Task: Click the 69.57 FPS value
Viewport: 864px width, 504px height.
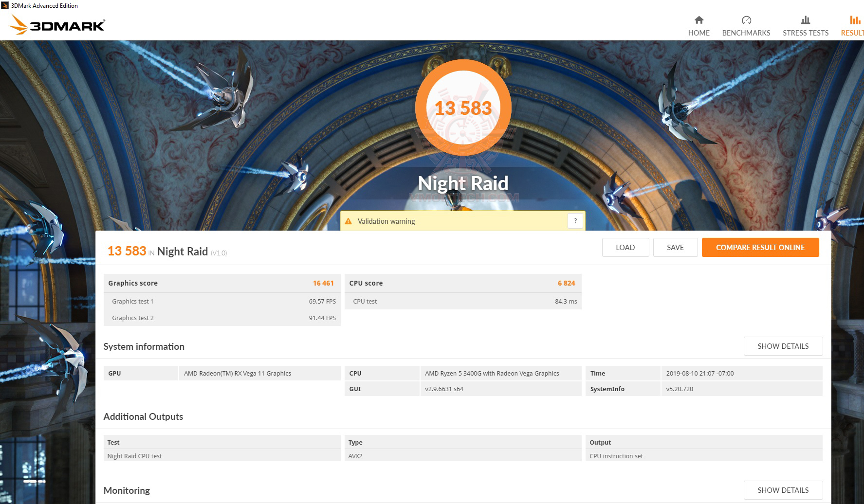Action: (x=322, y=302)
